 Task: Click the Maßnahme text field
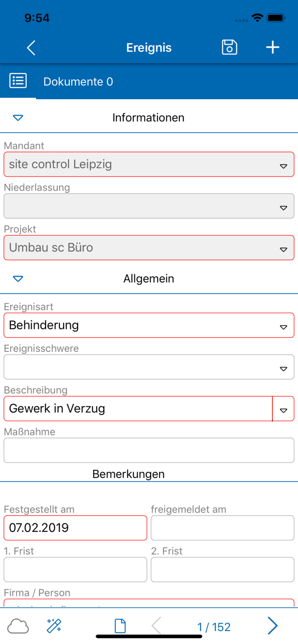(x=149, y=450)
